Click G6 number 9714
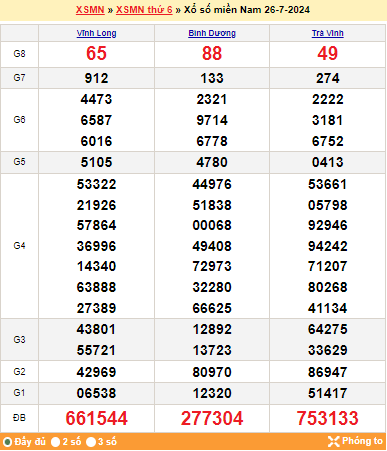The image size is (387, 451). point(212,120)
